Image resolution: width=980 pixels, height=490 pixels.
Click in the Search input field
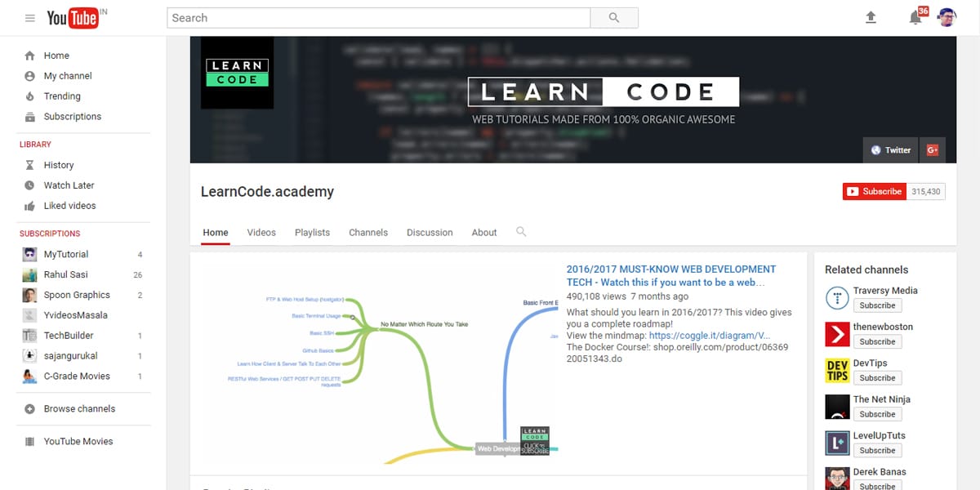(x=378, y=18)
